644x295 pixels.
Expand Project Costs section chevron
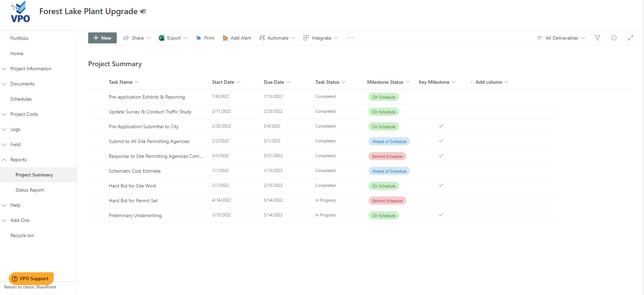coord(4,114)
